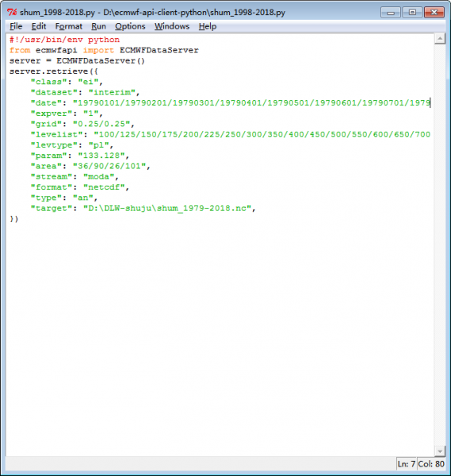
Task: Maximize the IDLE editor window
Action: pos(412,13)
